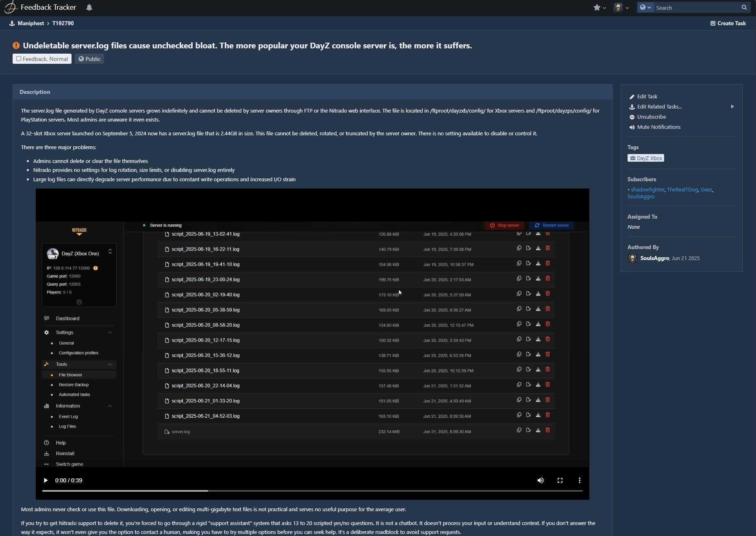The height and width of the screenshot is (536, 756).
Task: Open Restore Backup item
Action: click(x=74, y=385)
